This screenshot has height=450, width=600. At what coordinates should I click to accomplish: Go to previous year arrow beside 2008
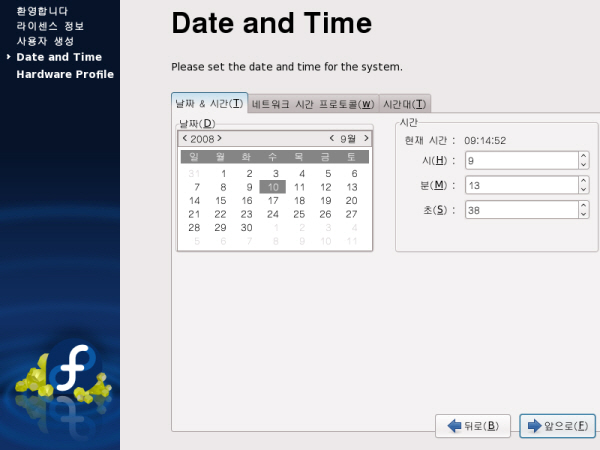[185, 139]
